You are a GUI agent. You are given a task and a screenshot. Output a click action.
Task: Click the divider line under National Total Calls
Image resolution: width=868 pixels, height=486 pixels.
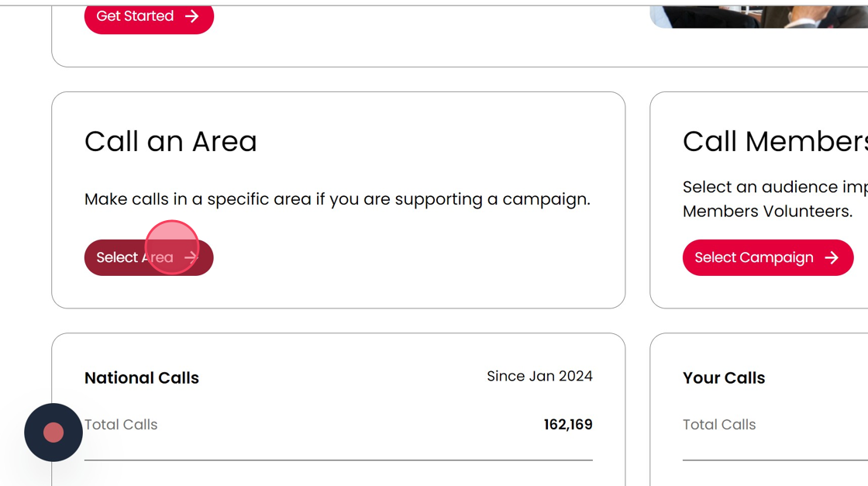click(338, 460)
